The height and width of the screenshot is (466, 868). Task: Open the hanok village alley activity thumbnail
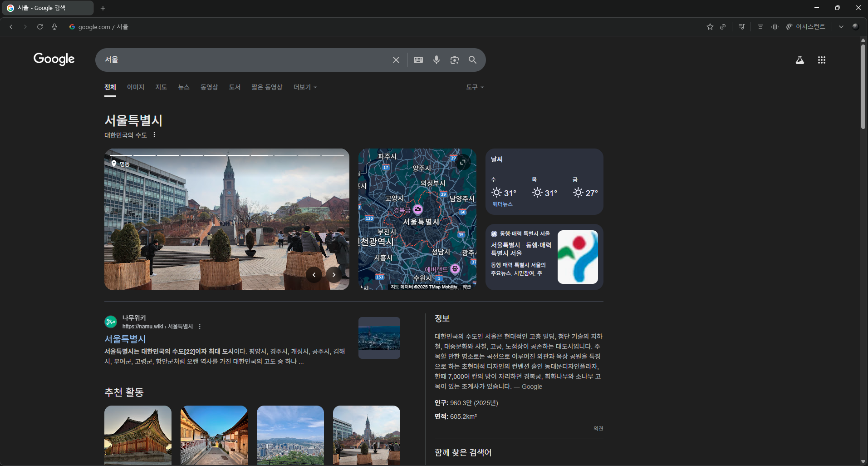pyautogui.click(x=214, y=435)
